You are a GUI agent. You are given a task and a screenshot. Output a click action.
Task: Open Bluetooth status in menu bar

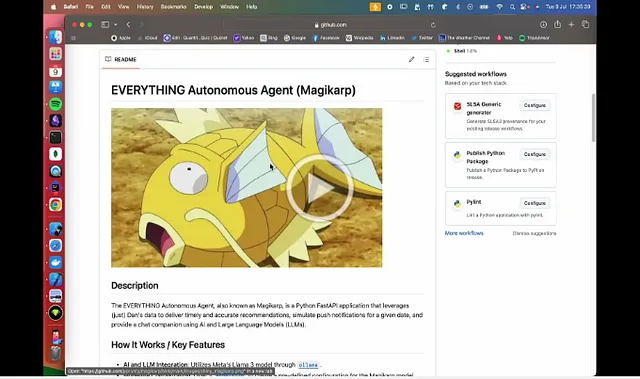(x=458, y=7)
